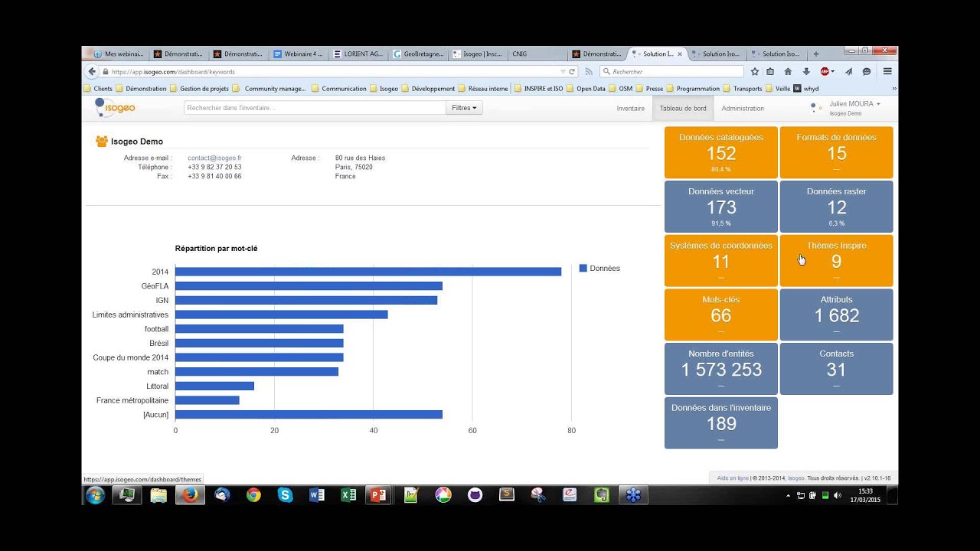Click the user avatar icon beside Julien MOURA
This screenshot has width=980, height=551.
point(816,108)
